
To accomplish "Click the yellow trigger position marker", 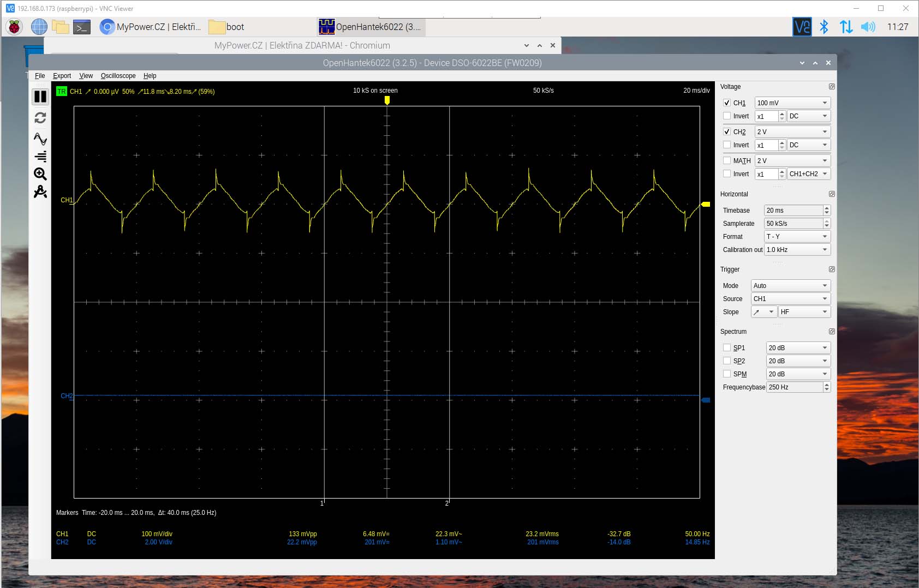I will tap(387, 100).
